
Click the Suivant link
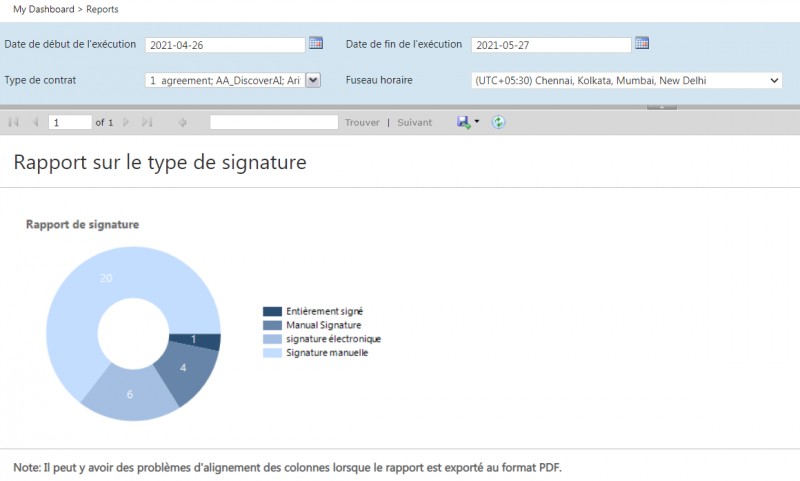tap(415, 122)
